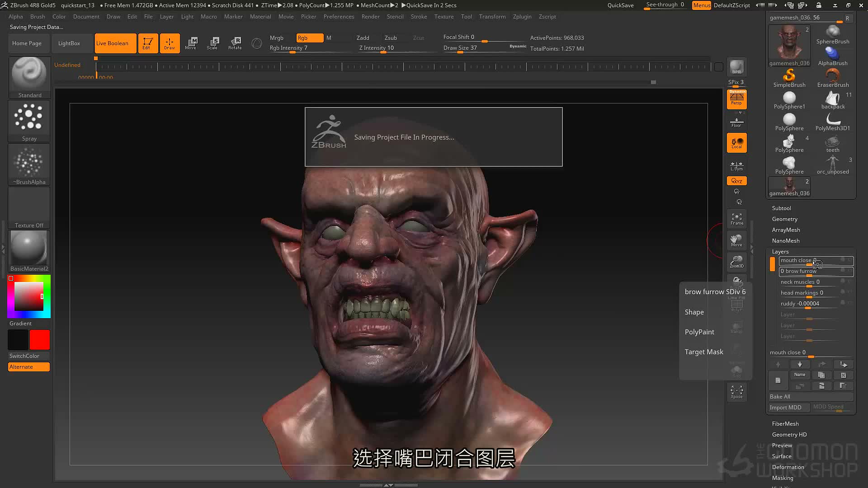This screenshot has width=868, height=488.
Task: Open the BasicMaterial2 material selector
Action: point(29,251)
